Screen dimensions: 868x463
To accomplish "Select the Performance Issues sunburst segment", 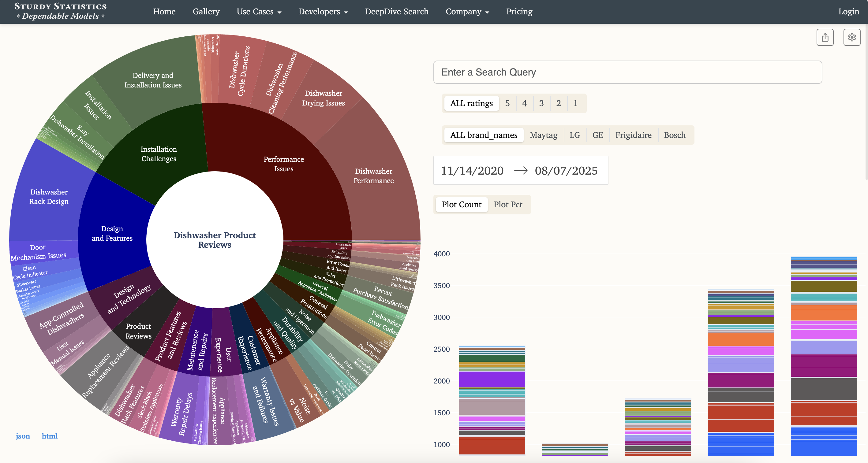I will pyautogui.click(x=284, y=164).
